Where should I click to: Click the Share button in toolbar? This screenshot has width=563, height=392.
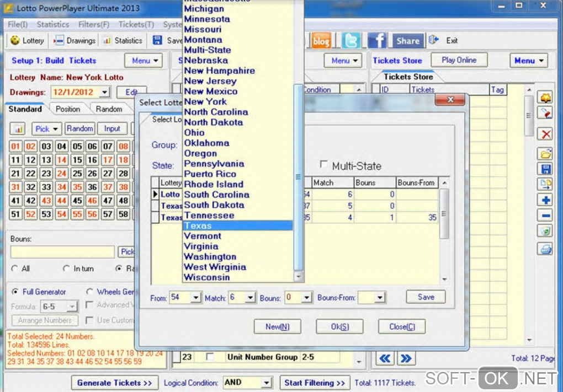(407, 41)
